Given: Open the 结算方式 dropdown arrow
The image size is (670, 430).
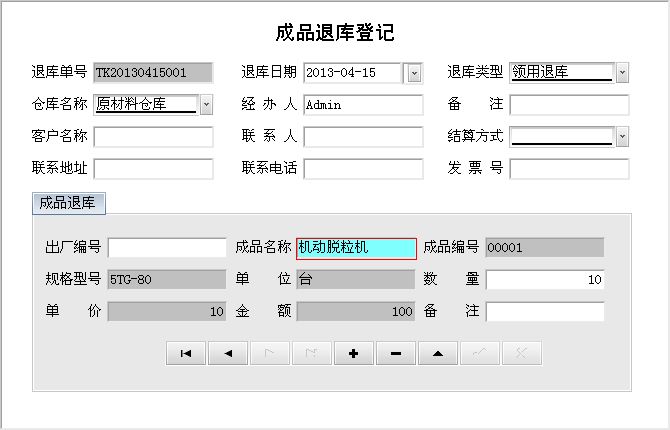Looking at the screenshot, I should [622, 137].
